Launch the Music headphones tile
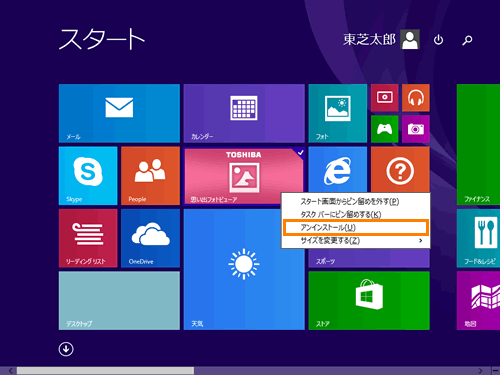This screenshot has height=375, width=500. pos(416,98)
